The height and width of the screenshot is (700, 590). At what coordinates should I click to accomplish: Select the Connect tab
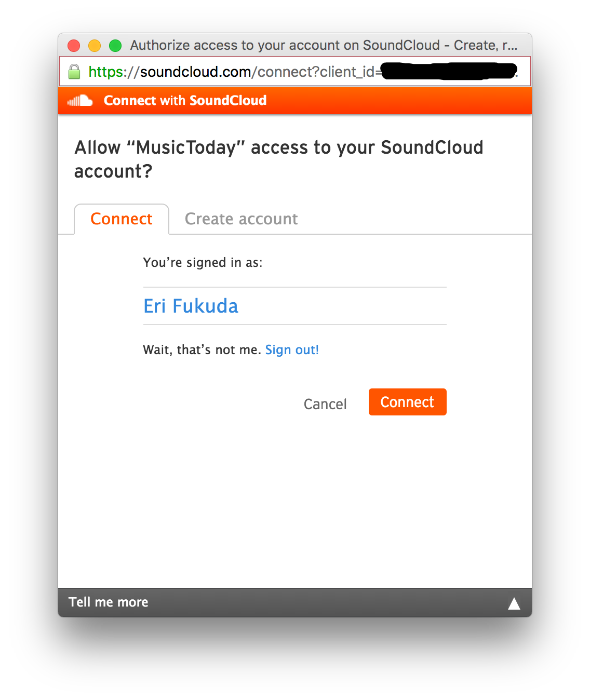[x=121, y=219]
